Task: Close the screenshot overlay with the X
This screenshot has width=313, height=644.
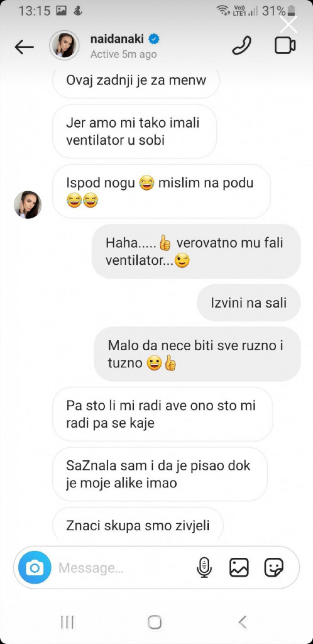Action: [289, 24]
